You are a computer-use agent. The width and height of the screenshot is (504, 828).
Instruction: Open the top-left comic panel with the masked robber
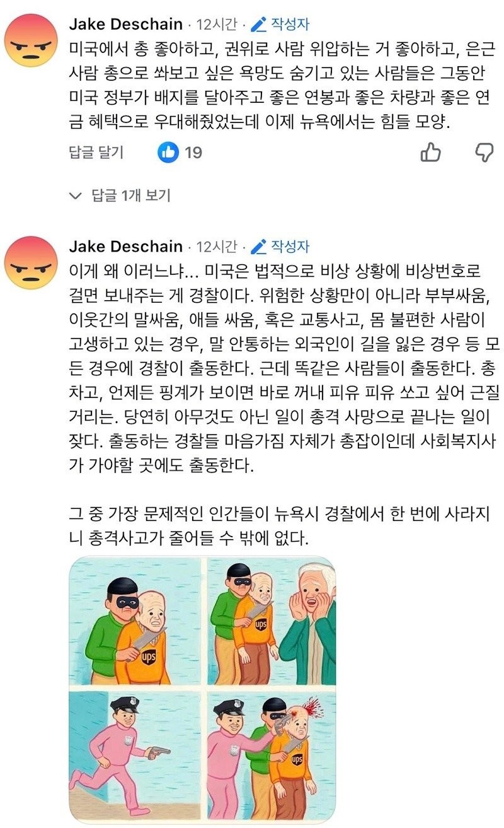tap(136, 622)
